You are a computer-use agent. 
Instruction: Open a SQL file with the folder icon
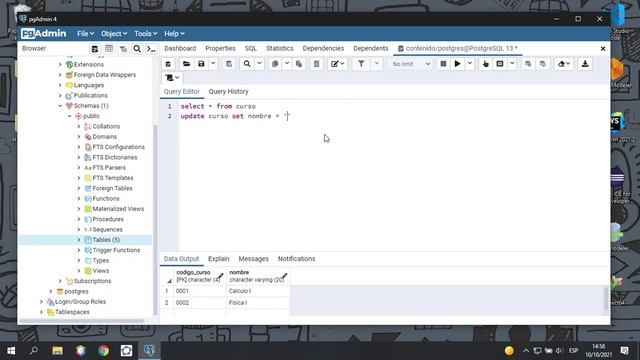point(187,64)
